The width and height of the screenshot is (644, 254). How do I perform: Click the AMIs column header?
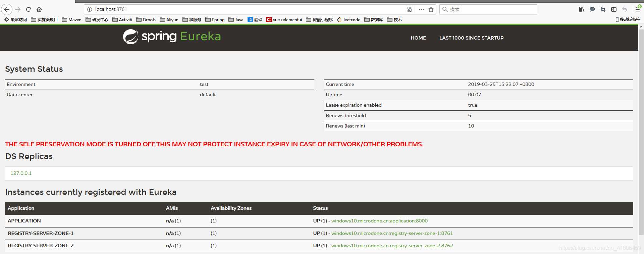click(x=172, y=208)
